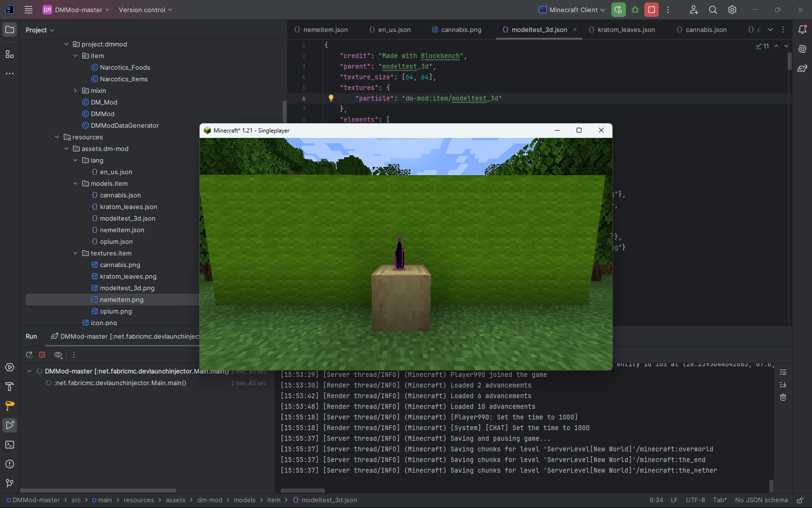
Task: Click Scroll to End in console
Action: 783,385
